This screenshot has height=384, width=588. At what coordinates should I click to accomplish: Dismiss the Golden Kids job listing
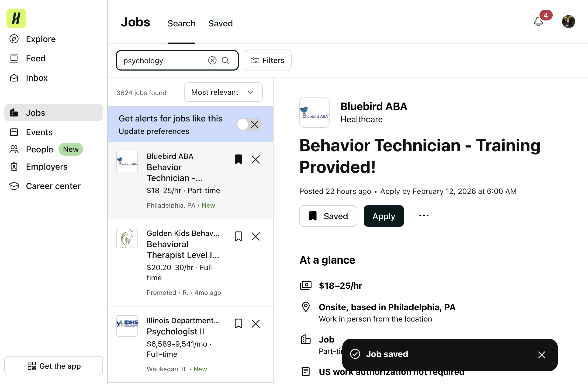coord(256,236)
